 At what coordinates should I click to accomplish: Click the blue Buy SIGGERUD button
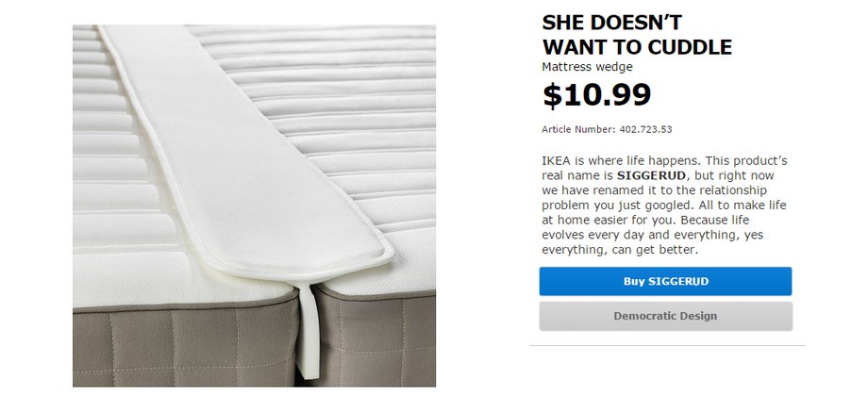click(x=665, y=281)
